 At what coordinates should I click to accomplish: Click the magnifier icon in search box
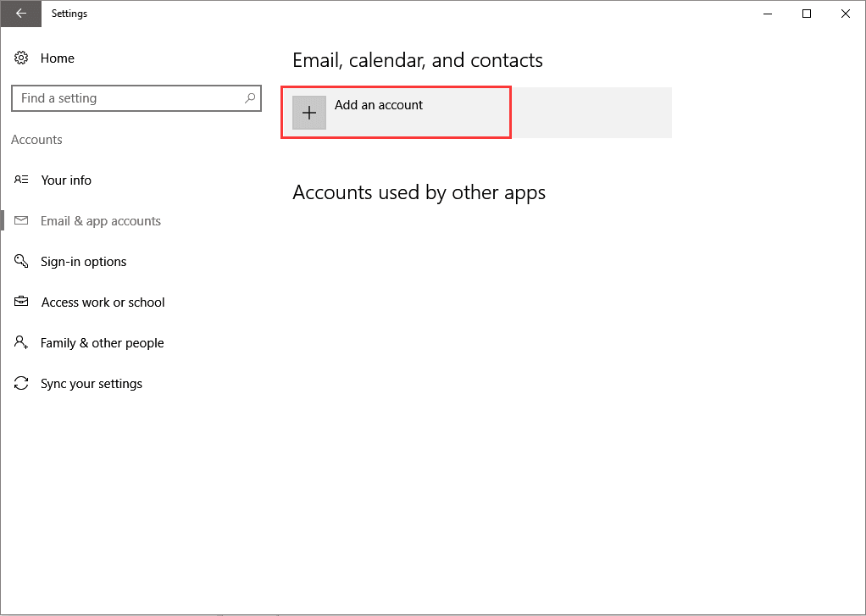[x=250, y=98]
